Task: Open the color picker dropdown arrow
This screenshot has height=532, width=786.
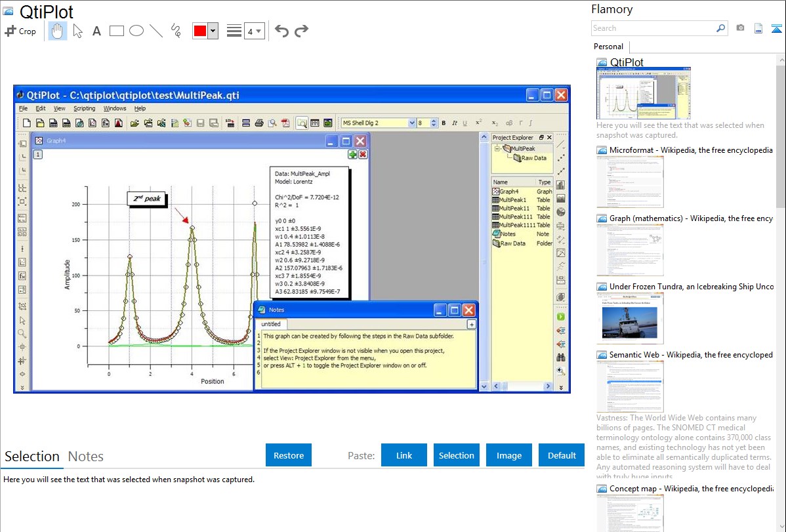Action: click(213, 31)
